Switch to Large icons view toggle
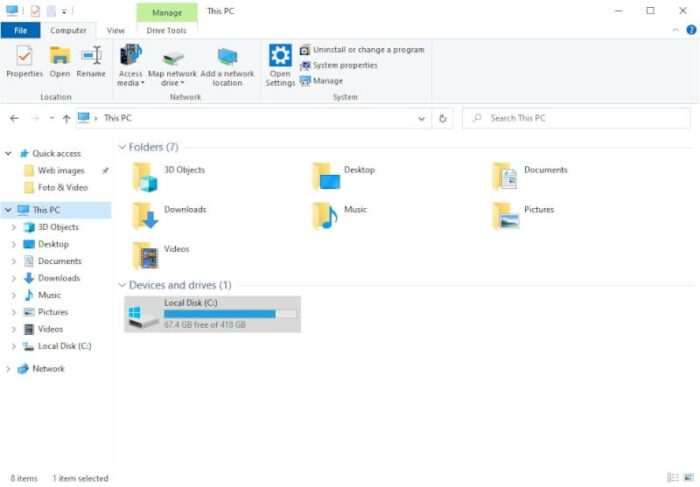This screenshot has height=487, width=700. tap(689, 478)
